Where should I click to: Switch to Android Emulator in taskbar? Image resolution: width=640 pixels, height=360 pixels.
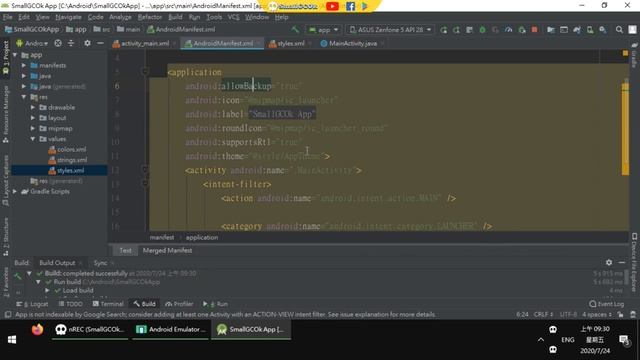pos(171,329)
